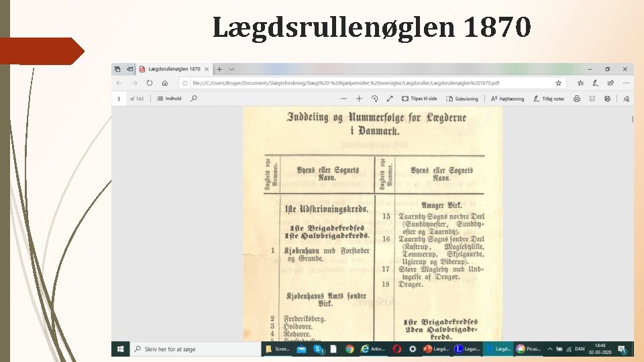
Task: Zoom out the PDF with minus
Action: point(343,99)
